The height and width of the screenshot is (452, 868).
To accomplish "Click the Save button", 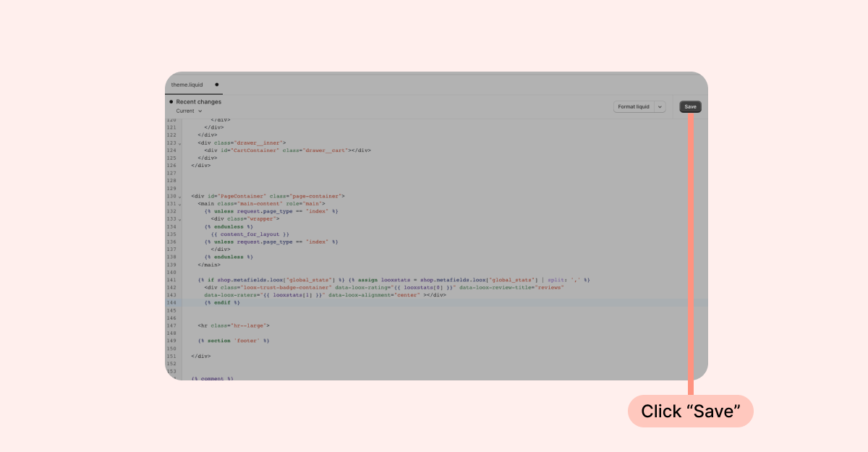I will (x=690, y=106).
